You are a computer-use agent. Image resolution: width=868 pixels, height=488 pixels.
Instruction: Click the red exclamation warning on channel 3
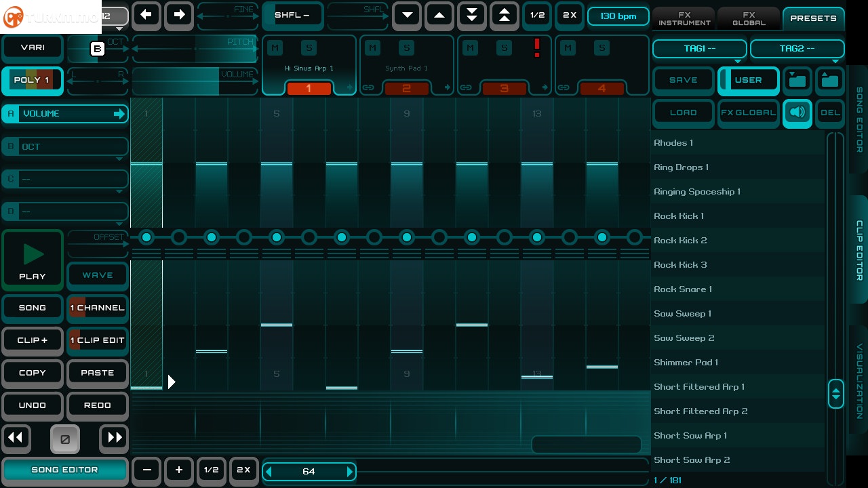(x=537, y=47)
